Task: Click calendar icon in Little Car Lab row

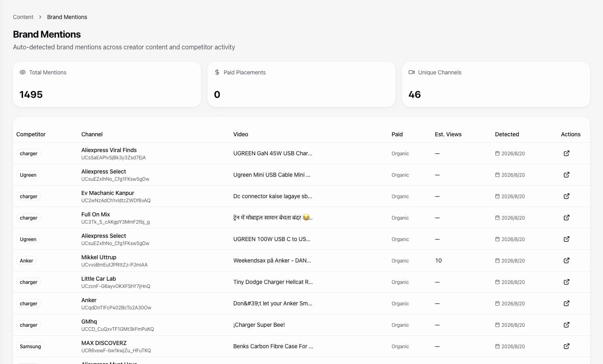Action: coord(497,282)
